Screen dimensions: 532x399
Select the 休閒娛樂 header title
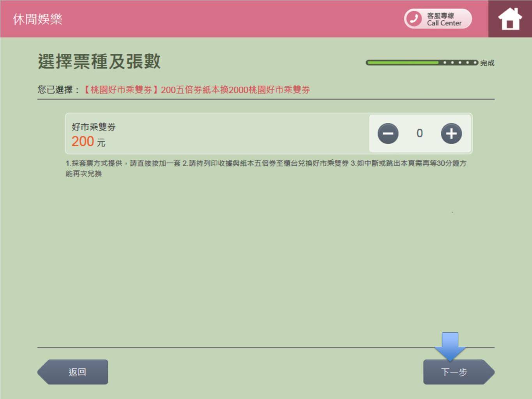[x=37, y=19]
